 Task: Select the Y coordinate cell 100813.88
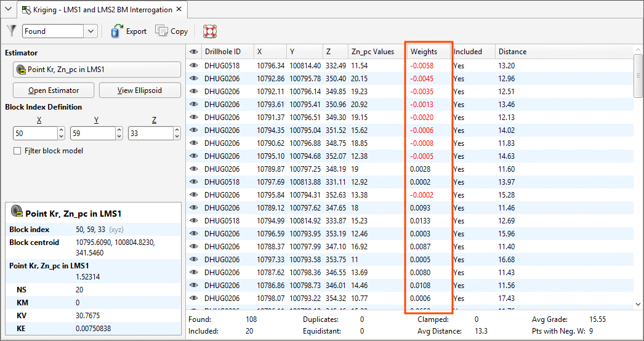304,182
